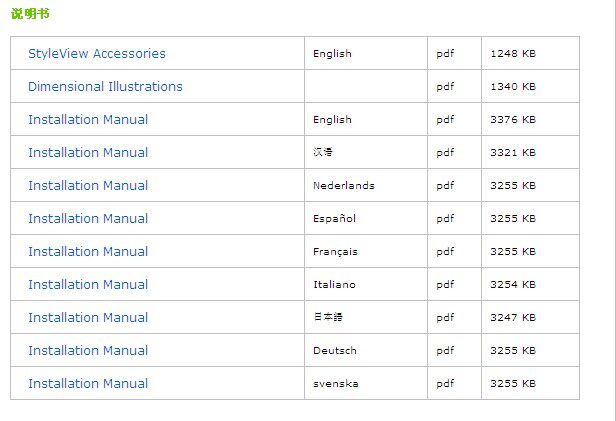Open the Français Installation Manual link
Image resolution: width=616 pixels, height=421 pixels.
88,252
